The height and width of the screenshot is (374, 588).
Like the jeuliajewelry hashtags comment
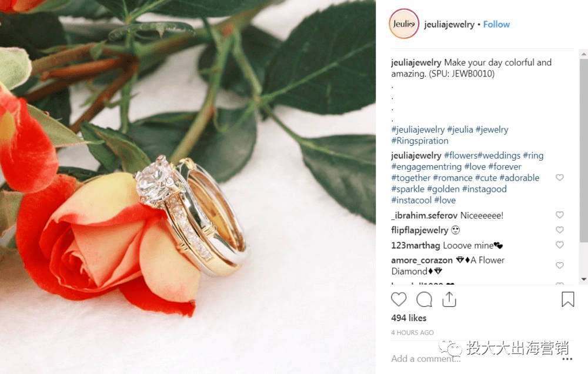(560, 178)
